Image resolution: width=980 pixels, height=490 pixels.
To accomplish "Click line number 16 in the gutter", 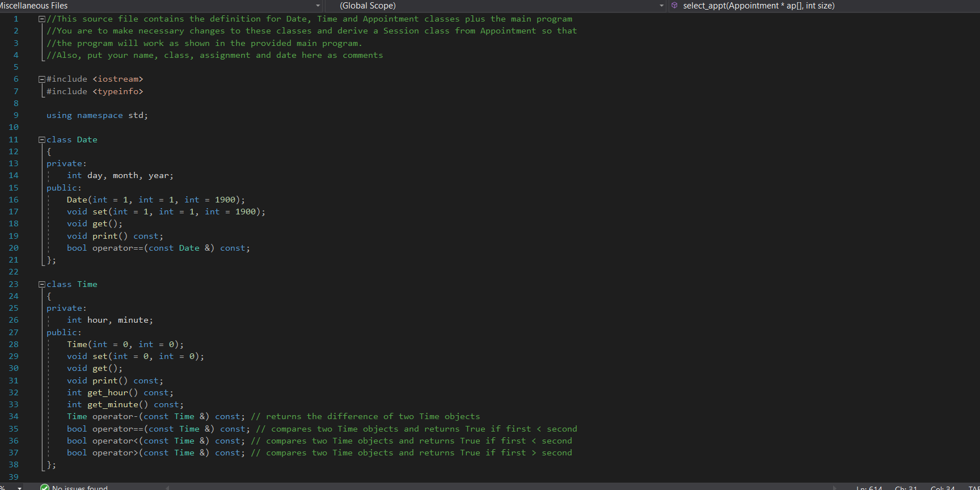I will click(x=14, y=200).
